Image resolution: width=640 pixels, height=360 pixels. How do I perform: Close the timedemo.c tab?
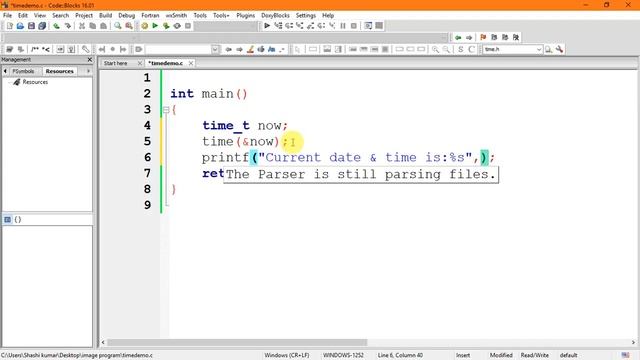point(191,63)
